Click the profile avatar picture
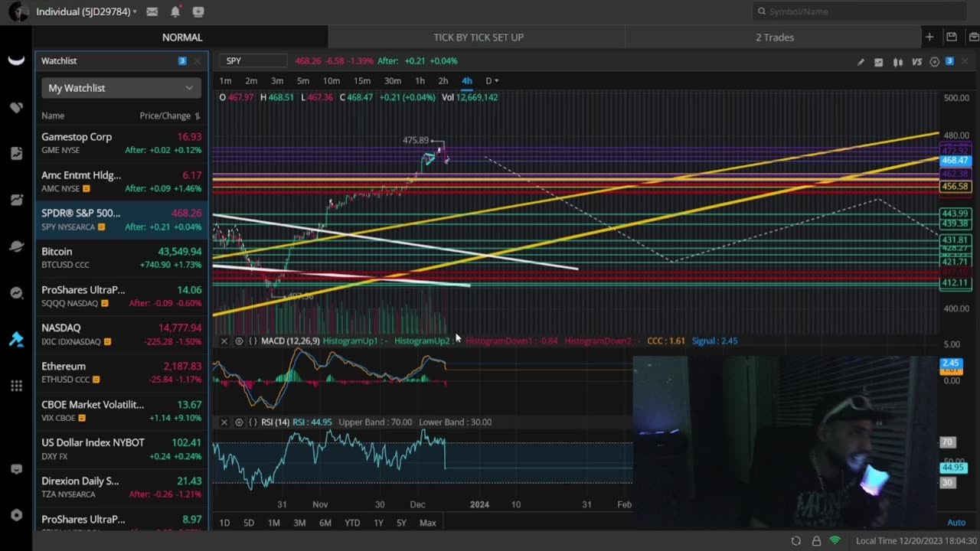 pos(18,11)
